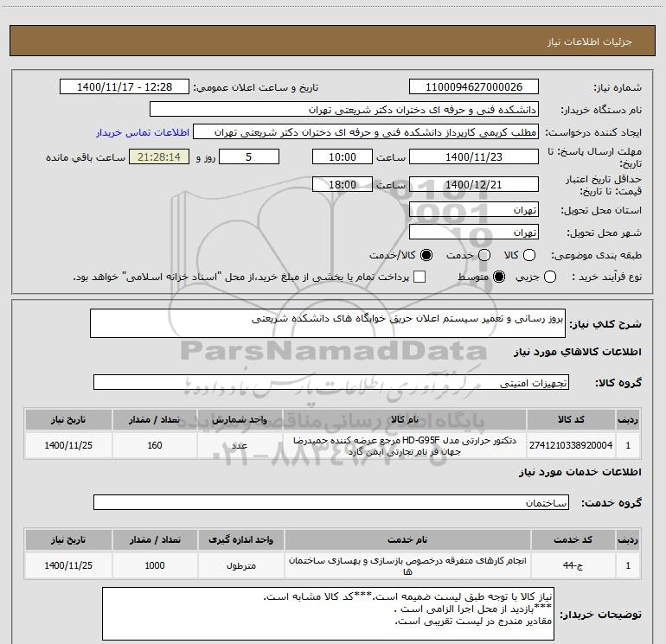The width and height of the screenshot is (666, 644).
Task: Click the اطلاعات کالاهای مورد نیاز heading
Action: (577, 352)
